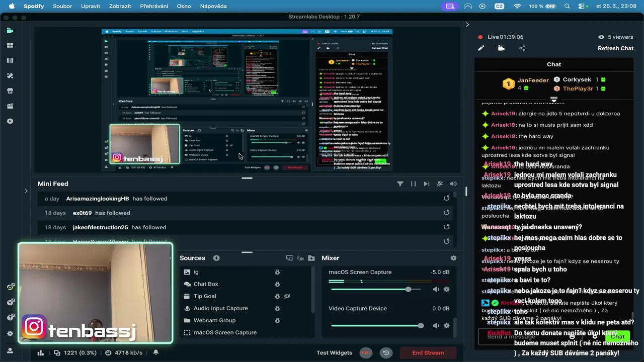This screenshot has height=362, width=644.
Task: Open the Highlighter clapperboard icon in sidebar
Action: click(x=10, y=106)
